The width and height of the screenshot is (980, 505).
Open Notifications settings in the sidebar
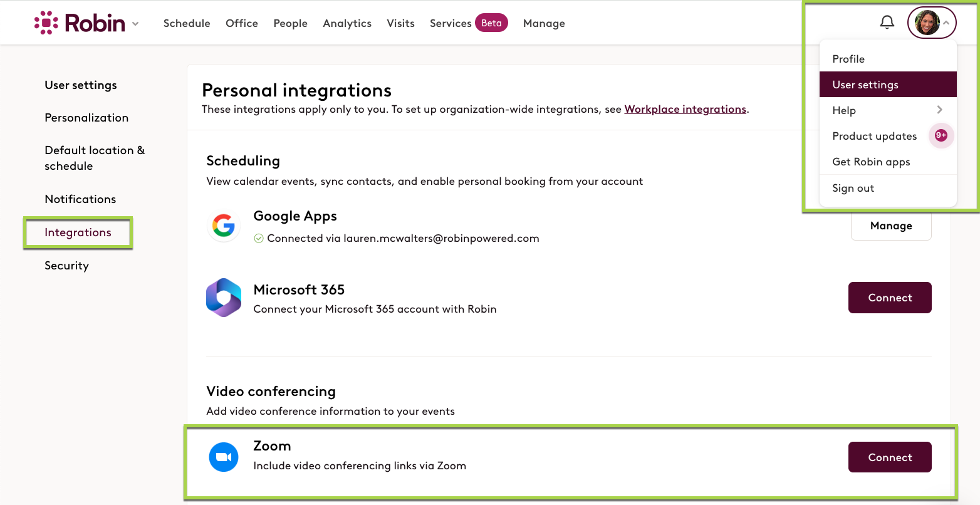pyautogui.click(x=80, y=199)
